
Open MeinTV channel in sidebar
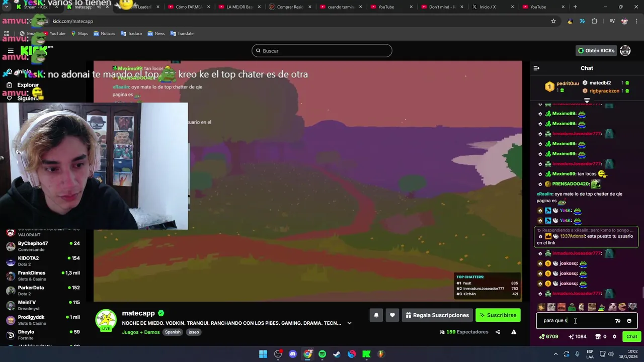pyautogui.click(x=43, y=305)
